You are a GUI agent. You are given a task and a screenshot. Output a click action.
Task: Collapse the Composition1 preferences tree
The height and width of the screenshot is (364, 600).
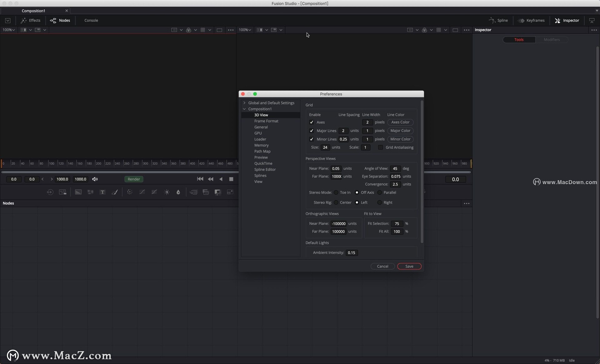pos(244,109)
